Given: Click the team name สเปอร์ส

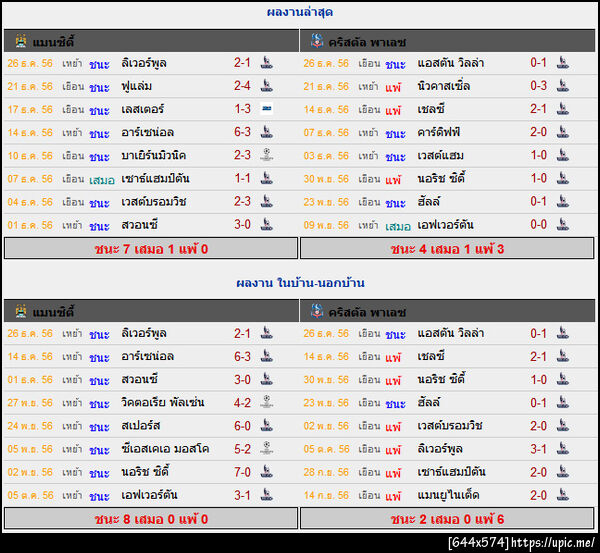Looking at the screenshot, I should tap(140, 426).
